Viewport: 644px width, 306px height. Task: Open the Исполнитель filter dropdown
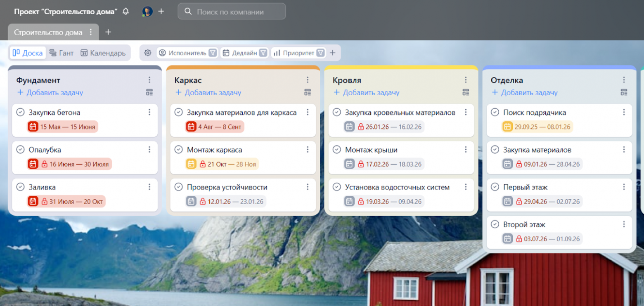[188, 53]
